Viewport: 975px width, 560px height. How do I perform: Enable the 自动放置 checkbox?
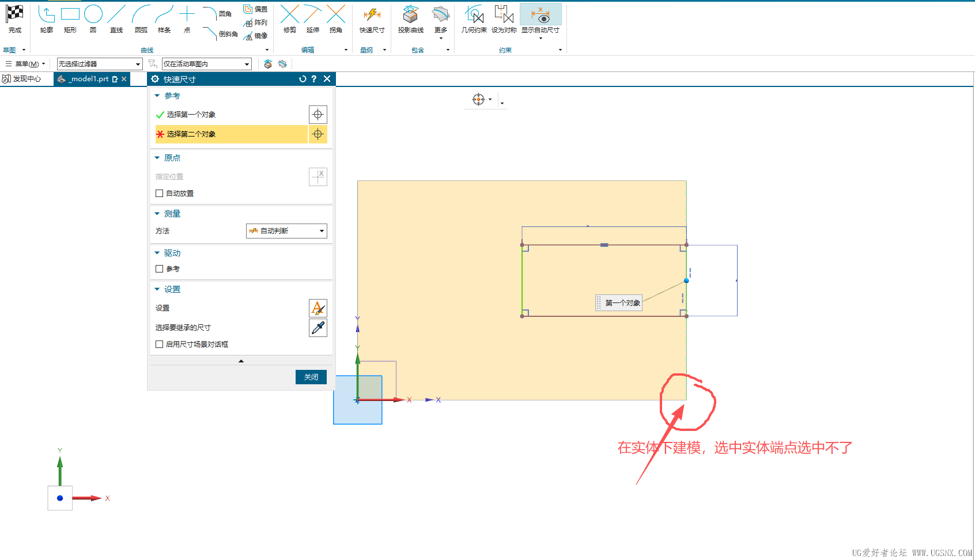tap(160, 194)
